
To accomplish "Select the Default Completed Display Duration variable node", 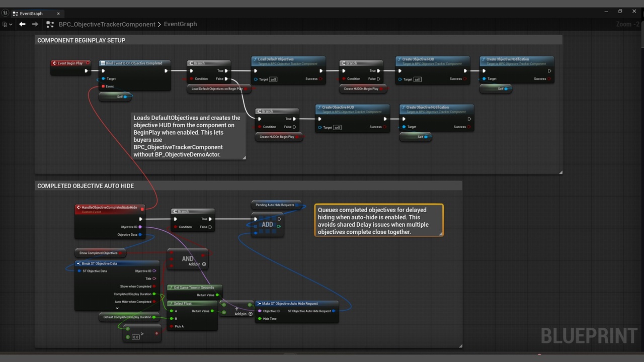I will click(x=129, y=317).
